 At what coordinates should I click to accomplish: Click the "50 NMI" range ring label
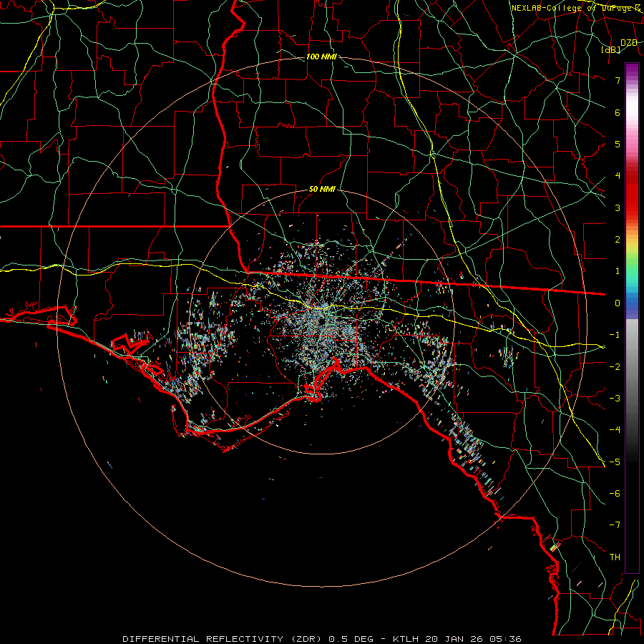[322, 189]
